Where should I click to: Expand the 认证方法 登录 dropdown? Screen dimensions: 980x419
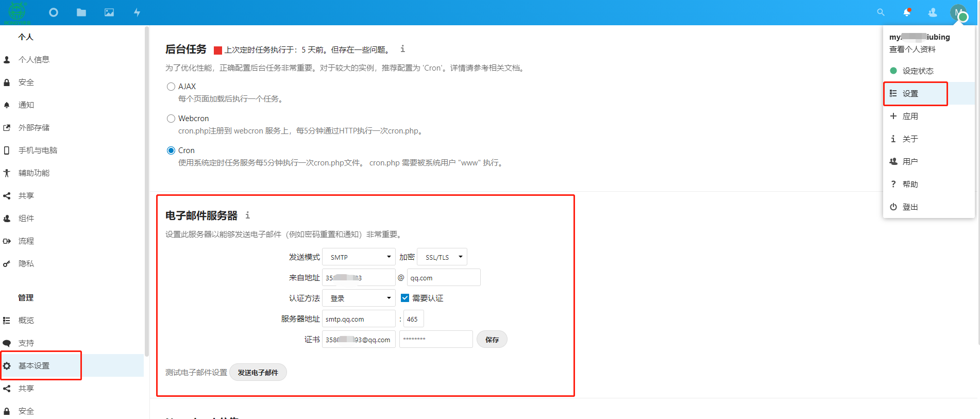pyautogui.click(x=359, y=298)
